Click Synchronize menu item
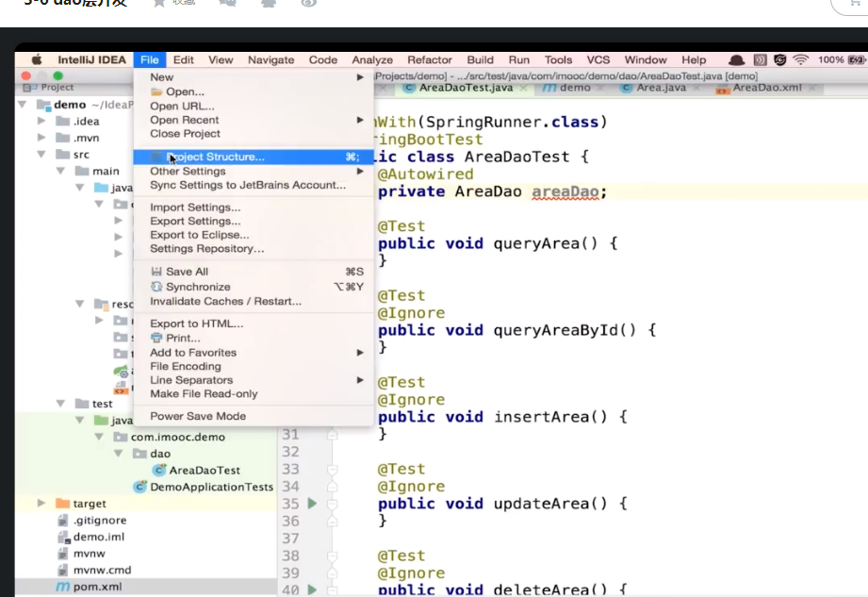This screenshot has width=868, height=597. [x=254, y=287]
